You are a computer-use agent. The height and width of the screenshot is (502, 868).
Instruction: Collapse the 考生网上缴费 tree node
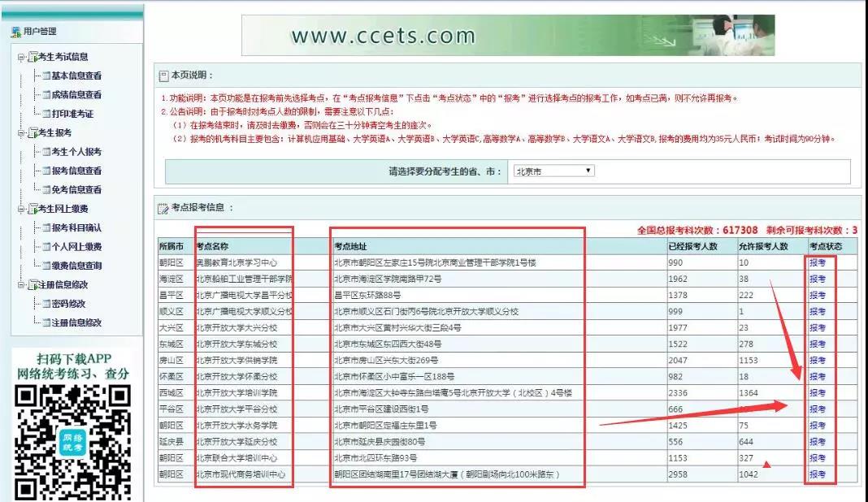21,210
